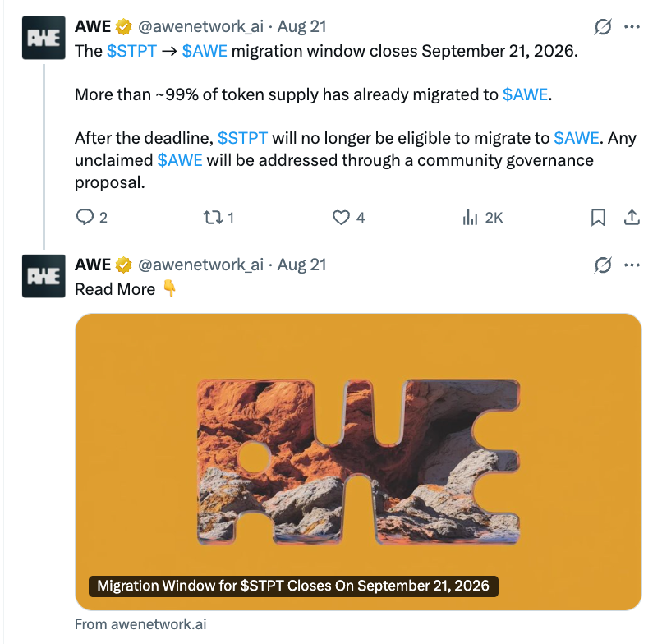662x644 pixels.
Task: Bookmark the first AWE tweet
Action: coord(598,218)
